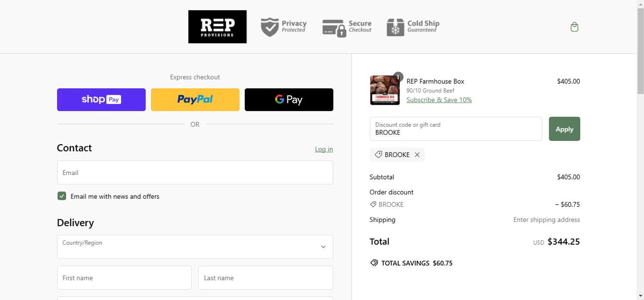The width and height of the screenshot is (644, 300).
Task: Click the Subtotal label
Action: click(x=382, y=177)
